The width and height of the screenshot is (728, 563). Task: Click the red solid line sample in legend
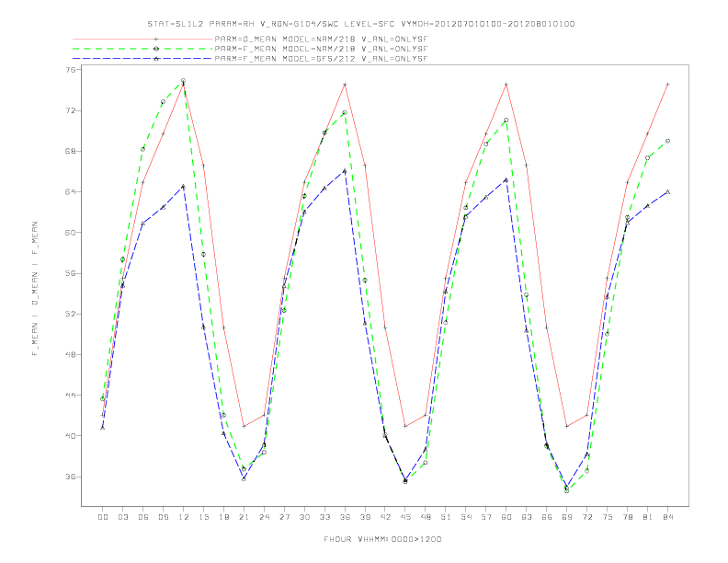click(142, 39)
